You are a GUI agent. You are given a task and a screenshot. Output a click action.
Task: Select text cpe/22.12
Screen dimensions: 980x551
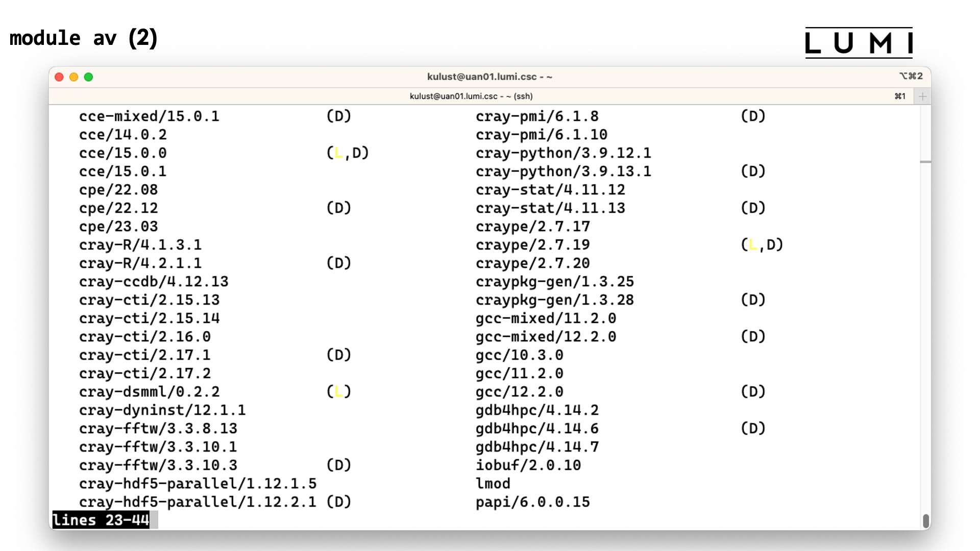tap(118, 208)
